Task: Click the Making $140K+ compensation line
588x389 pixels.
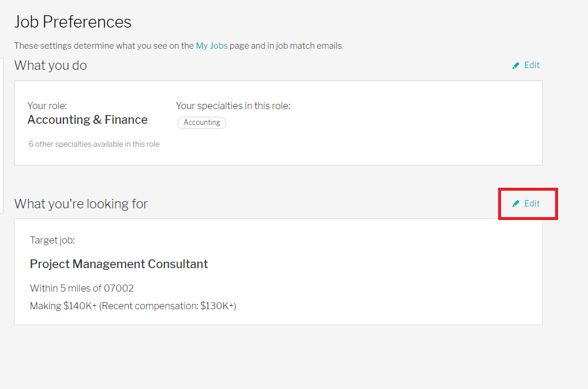Action: (133, 306)
